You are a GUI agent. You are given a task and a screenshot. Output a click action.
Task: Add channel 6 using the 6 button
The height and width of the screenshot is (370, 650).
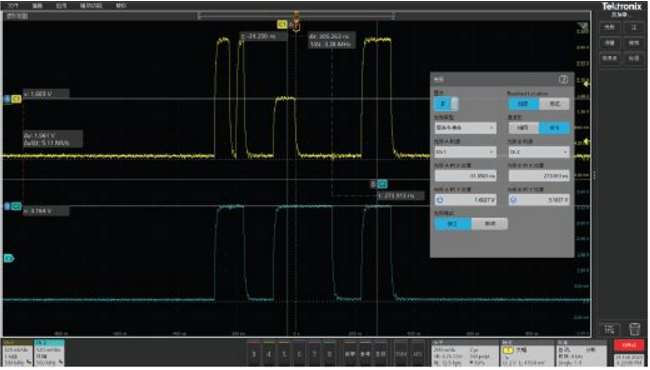coord(299,353)
